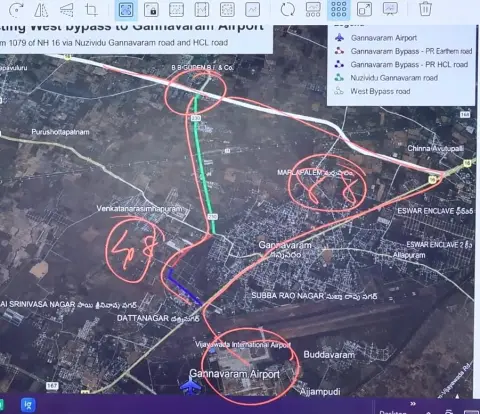Click the blue airplane marker on the map
Viewport: 480px width, 414px height.
[190, 387]
